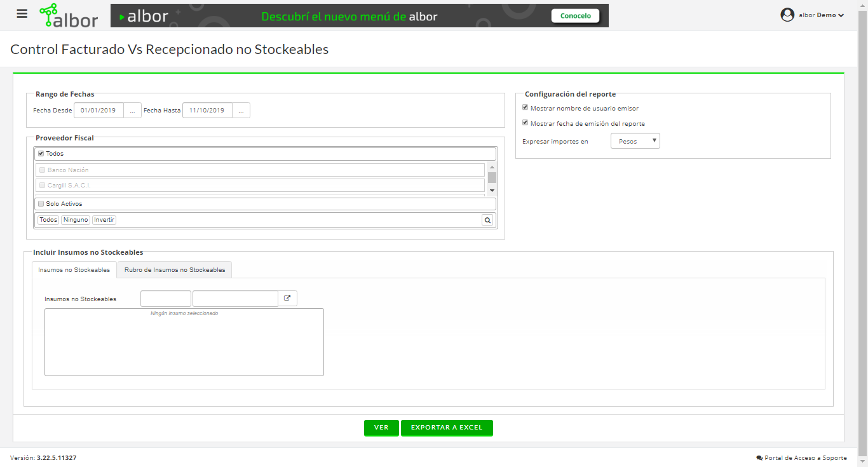The height and width of the screenshot is (467, 868).
Task: Open the hamburger main menu
Action: point(22,14)
